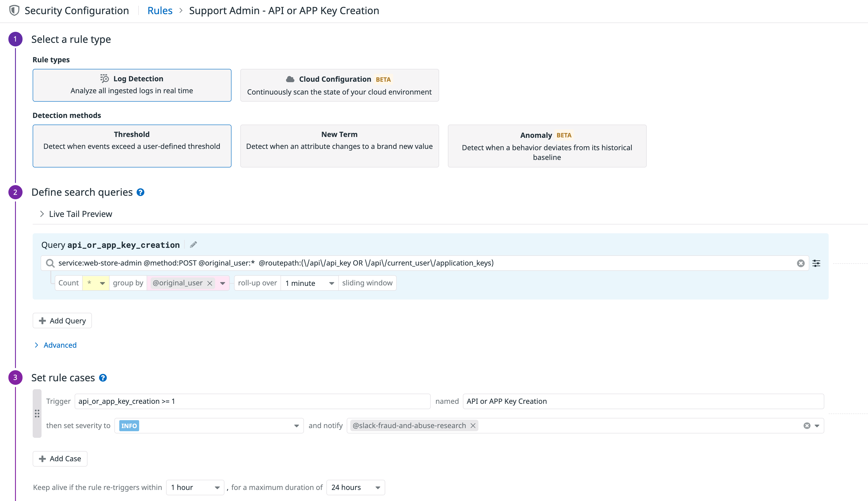The image size is (868, 501).
Task: Clear the search query with the x icon
Action: point(801,263)
